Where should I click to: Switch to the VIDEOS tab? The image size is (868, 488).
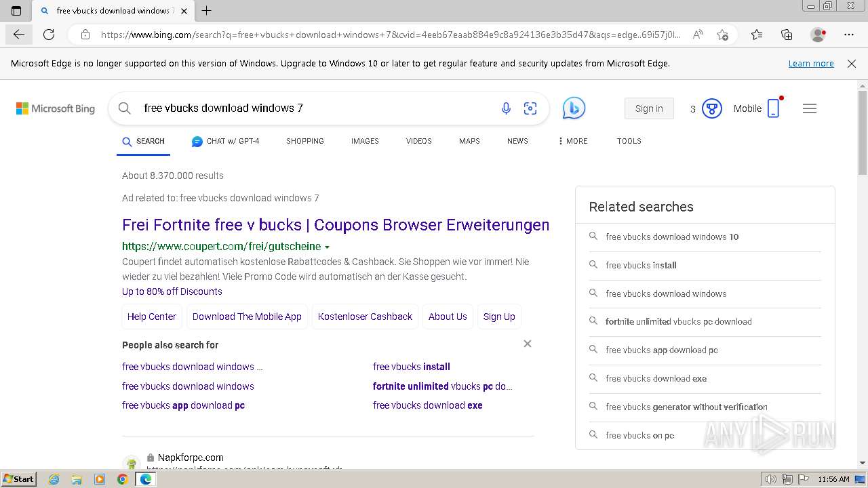click(419, 141)
